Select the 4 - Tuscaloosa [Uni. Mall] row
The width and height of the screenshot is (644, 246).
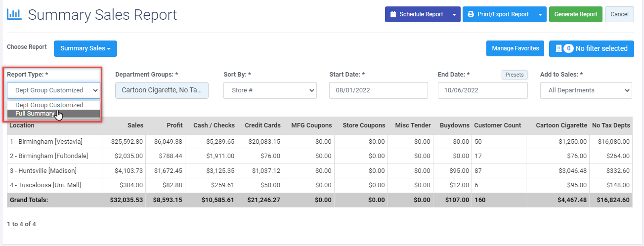(319, 185)
